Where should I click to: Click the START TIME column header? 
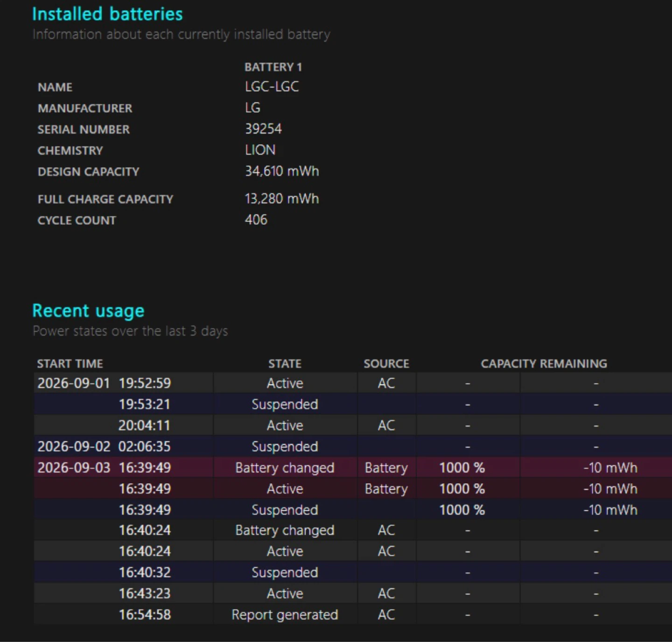(x=70, y=363)
